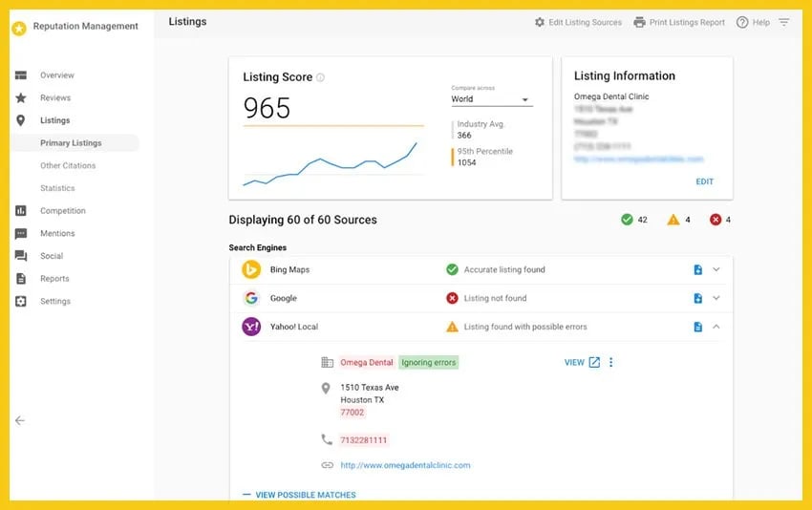Viewport: 812px width, 510px height.
Task: Select Other Citations submenu item
Action: click(68, 165)
